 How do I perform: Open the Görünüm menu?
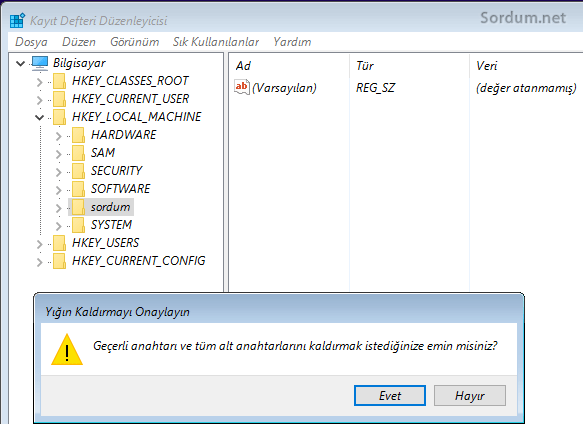135,42
